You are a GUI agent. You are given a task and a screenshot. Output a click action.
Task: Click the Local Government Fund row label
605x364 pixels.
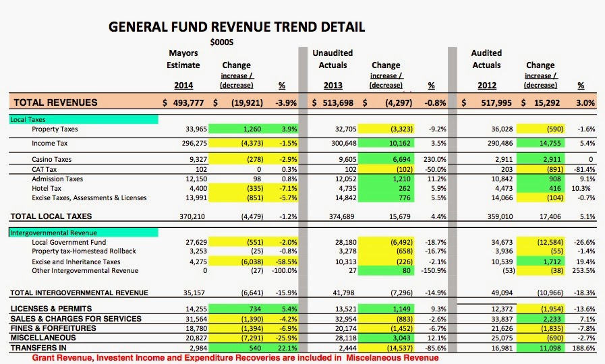coord(69,242)
